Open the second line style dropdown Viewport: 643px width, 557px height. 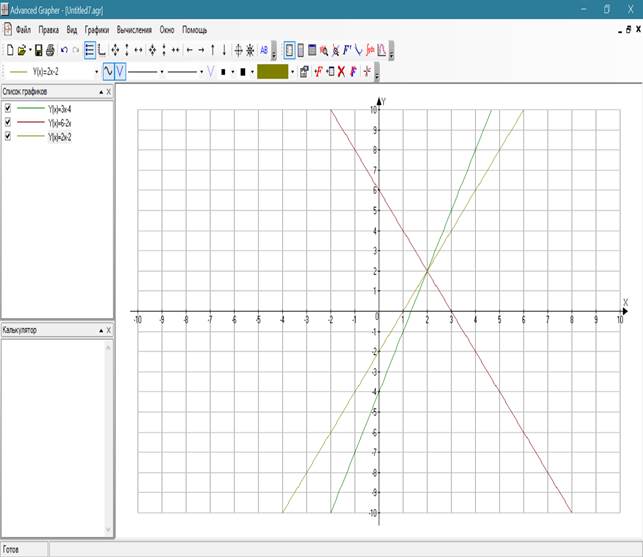pos(201,72)
